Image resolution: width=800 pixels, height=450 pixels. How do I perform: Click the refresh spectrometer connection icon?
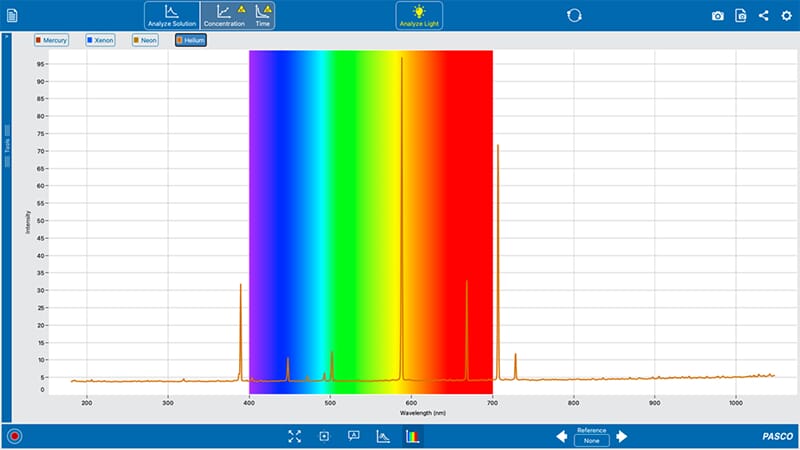(x=574, y=15)
